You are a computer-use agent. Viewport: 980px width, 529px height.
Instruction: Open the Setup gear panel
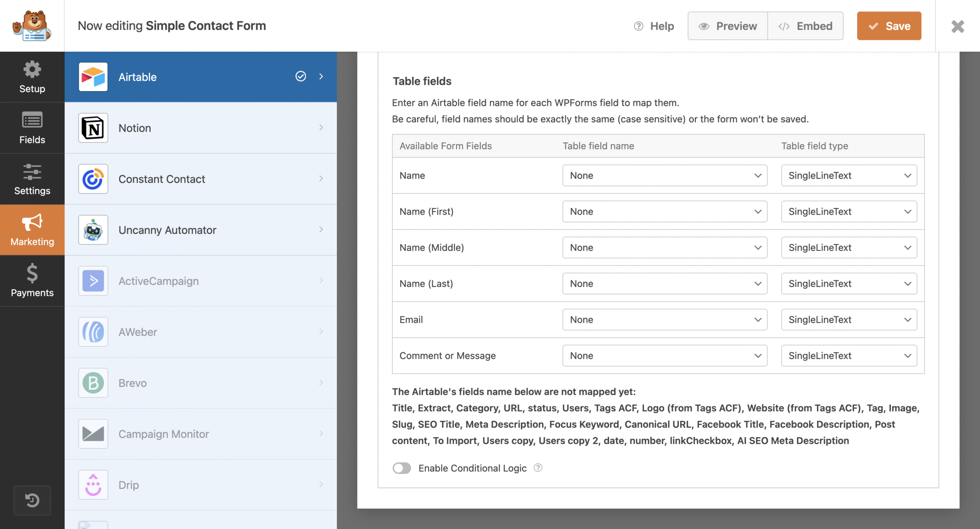point(32,77)
